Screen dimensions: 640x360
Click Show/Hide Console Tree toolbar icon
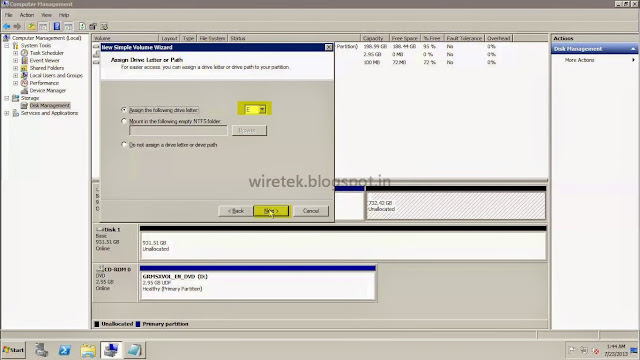click(x=43, y=27)
